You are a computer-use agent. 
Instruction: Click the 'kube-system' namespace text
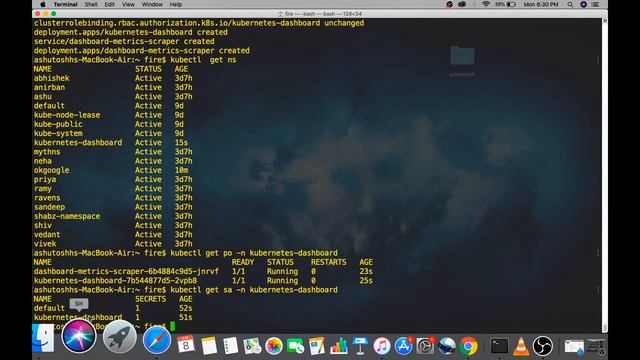[58, 133]
